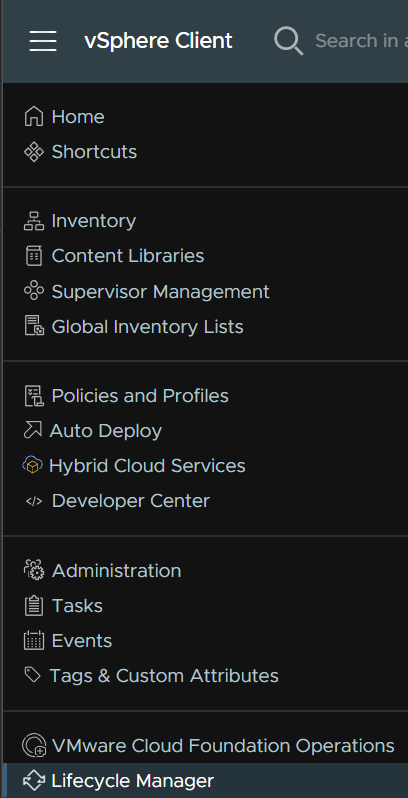Click the Inventory hierarchy icon

point(34,221)
